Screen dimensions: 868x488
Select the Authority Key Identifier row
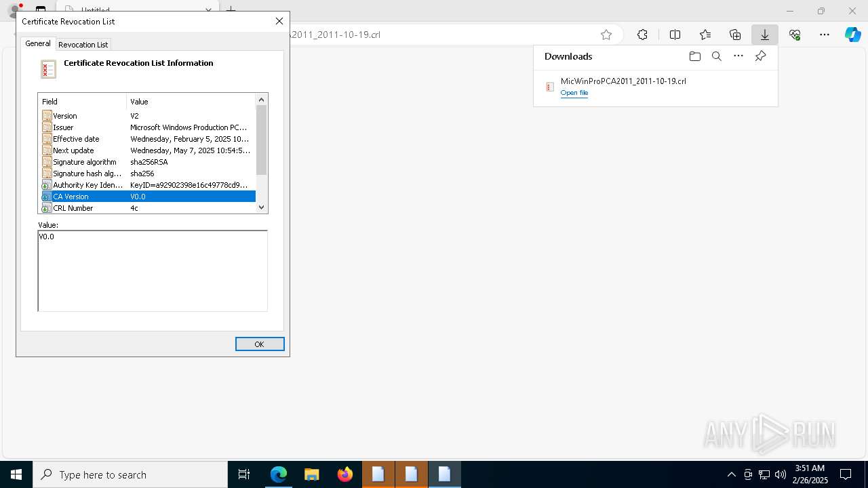click(x=147, y=185)
